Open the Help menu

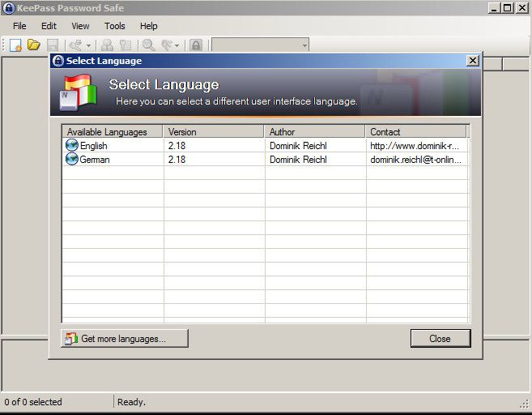[149, 26]
